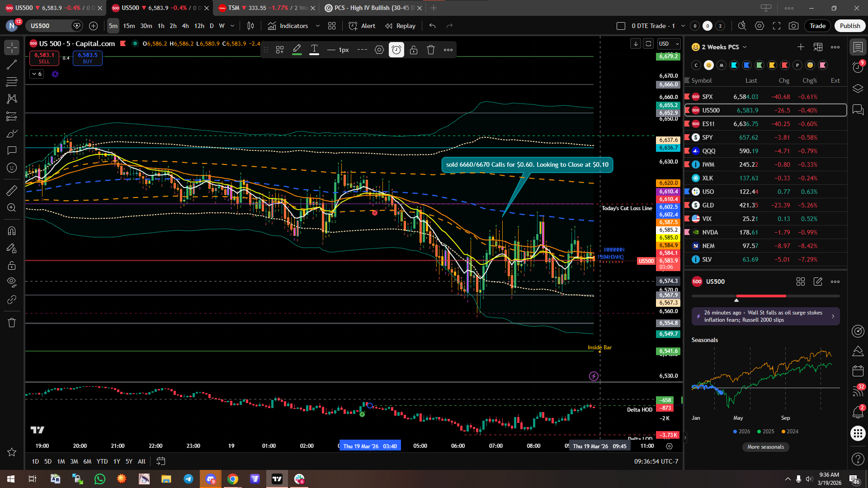Open the magnet mode tool
The height and width of the screenshot is (488, 868).
12,231
